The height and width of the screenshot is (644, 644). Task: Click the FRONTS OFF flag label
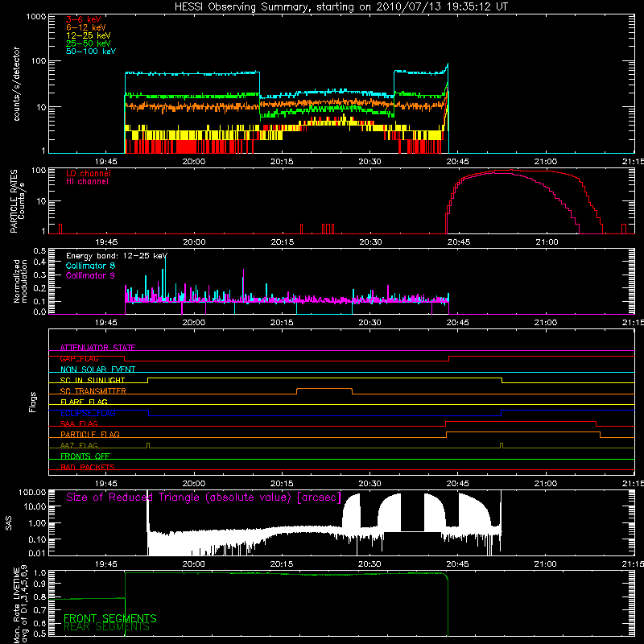click(85, 456)
